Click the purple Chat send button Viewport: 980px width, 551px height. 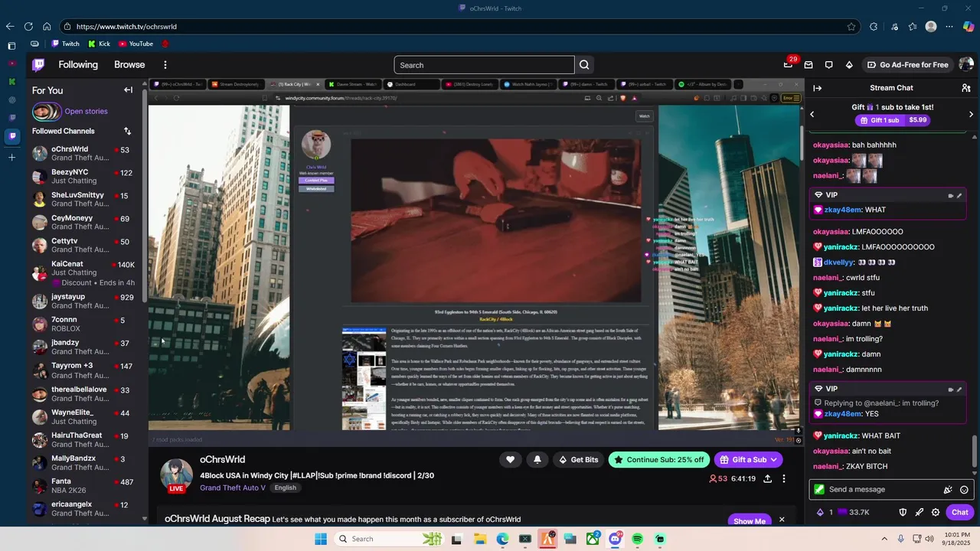tap(960, 512)
